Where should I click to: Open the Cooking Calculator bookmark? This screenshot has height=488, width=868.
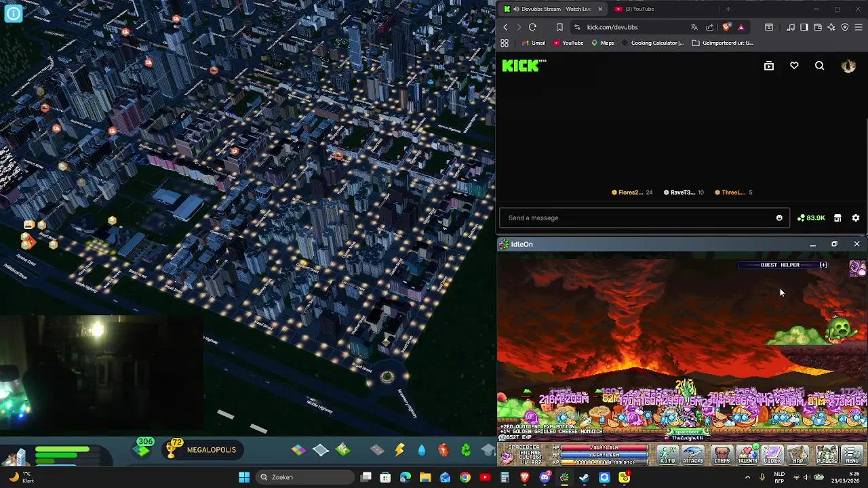coord(652,43)
